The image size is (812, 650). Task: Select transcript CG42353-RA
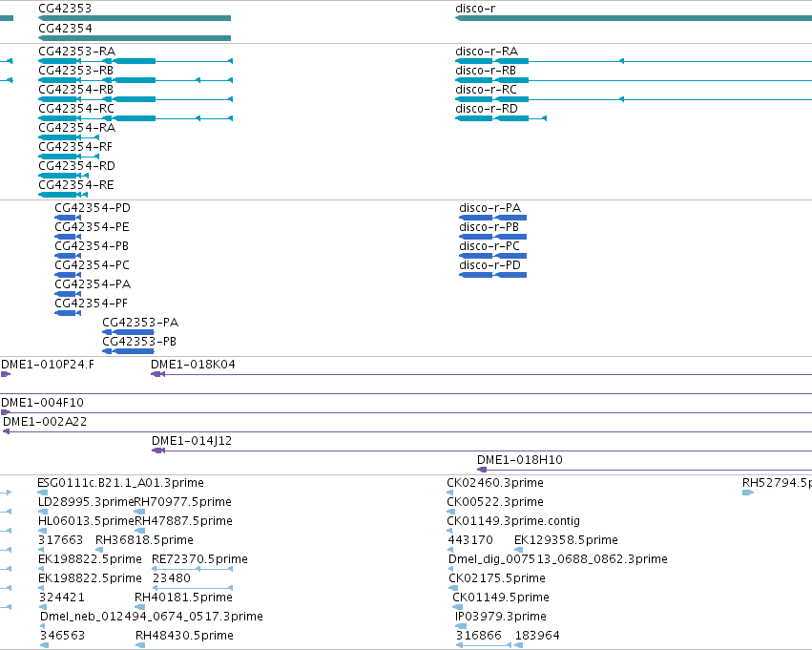click(135, 61)
